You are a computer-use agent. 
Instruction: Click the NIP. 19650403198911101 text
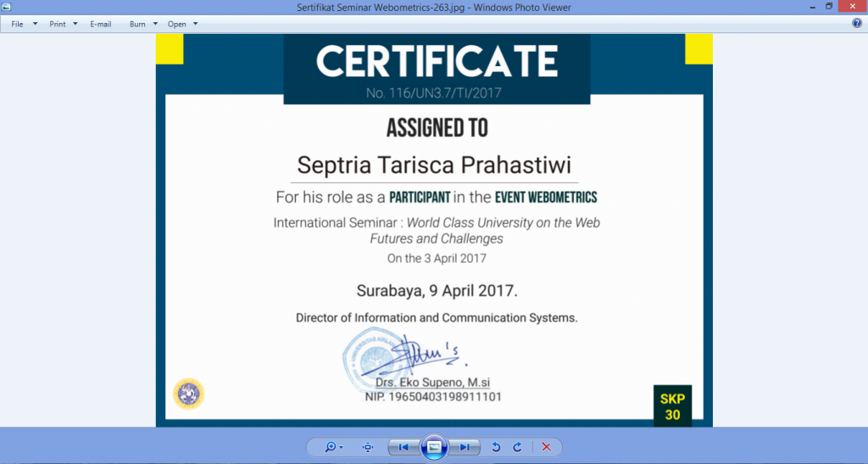[x=433, y=397]
